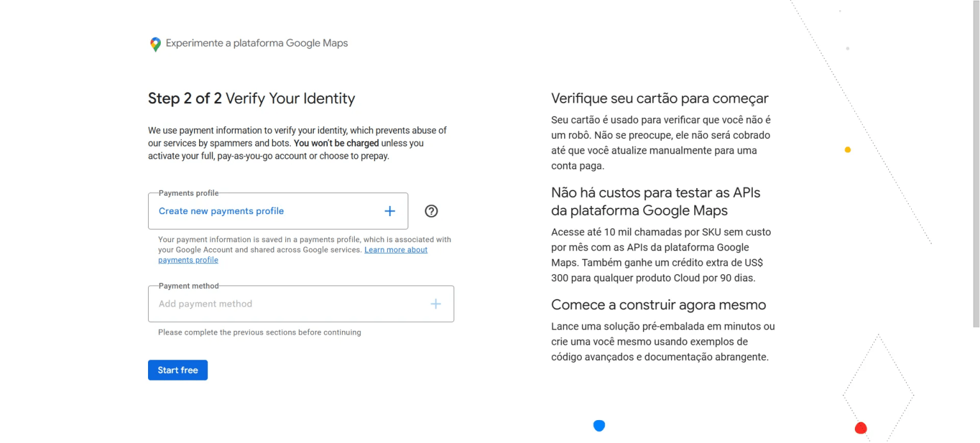Click the Verifique seu cartão para começar heading
Screen dimensions: 980x443
pos(660,98)
